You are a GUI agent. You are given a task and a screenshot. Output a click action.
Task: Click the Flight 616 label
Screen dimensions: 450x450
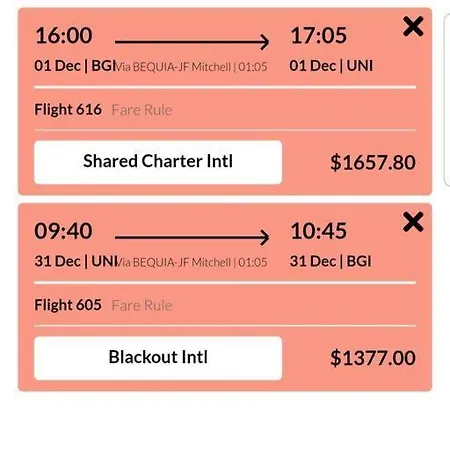tap(68, 110)
